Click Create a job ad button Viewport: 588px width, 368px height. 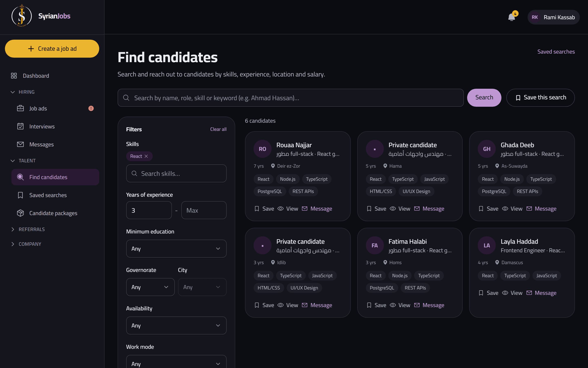pyautogui.click(x=52, y=49)
